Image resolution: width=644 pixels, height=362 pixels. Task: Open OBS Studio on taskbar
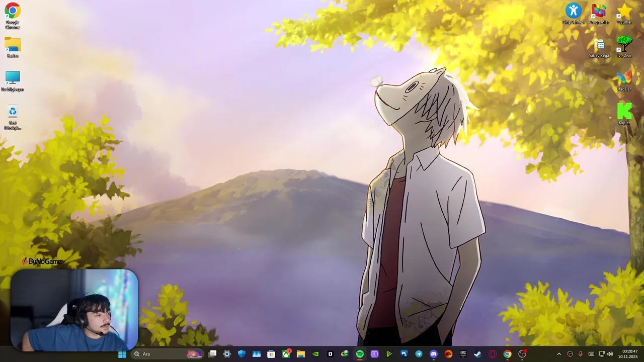click(x=522, y=354)
